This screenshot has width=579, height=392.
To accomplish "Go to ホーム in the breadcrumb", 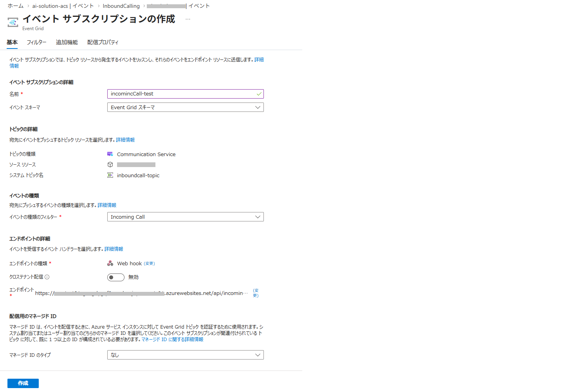I will click(16, 6).
